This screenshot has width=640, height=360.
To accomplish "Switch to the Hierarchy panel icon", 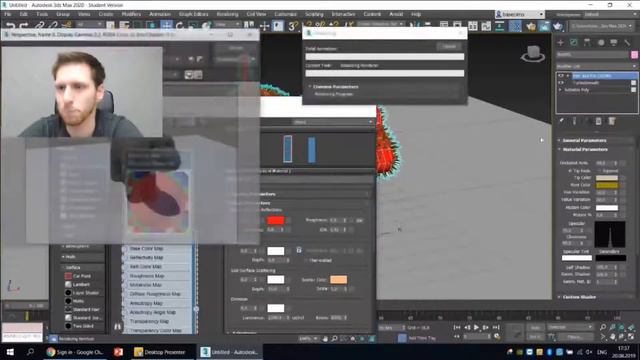I will point(587,42).
